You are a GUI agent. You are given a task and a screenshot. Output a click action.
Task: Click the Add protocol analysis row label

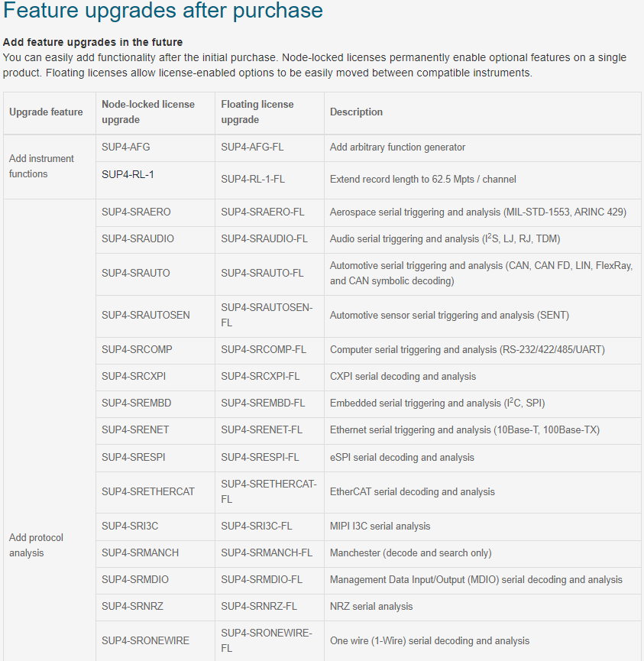click(x=36, y=546)
